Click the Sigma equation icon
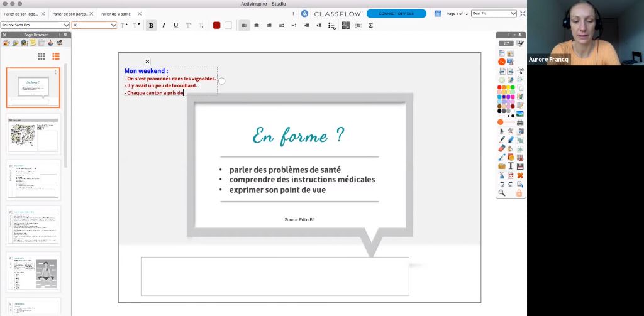The image size is (644, 316). point(371,26)
